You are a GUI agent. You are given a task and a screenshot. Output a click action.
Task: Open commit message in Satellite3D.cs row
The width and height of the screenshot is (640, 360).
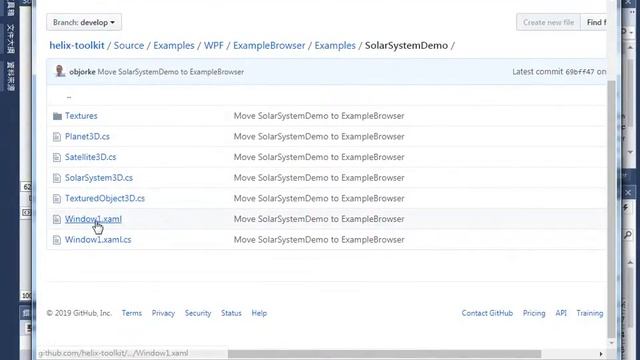click(319, 157)
